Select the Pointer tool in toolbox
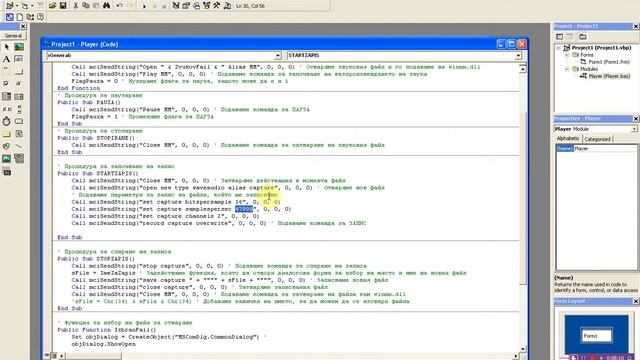640x360 pixels. 7,47
